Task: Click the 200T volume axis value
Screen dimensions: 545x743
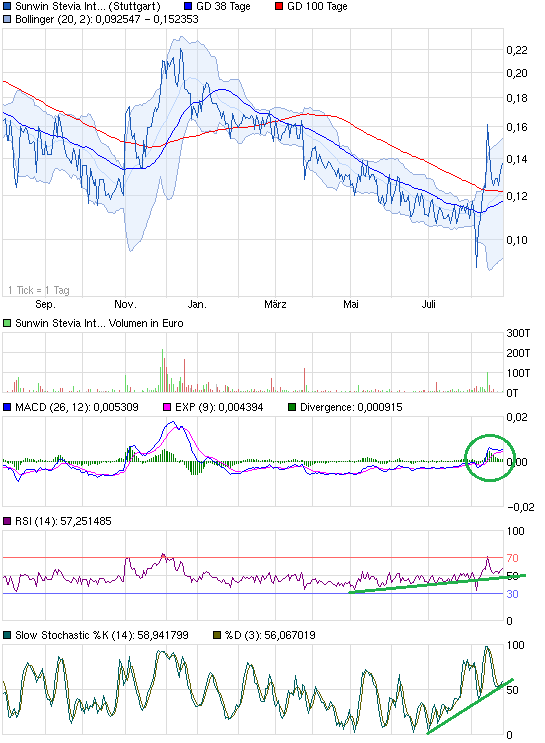Action: coord(518,353)
